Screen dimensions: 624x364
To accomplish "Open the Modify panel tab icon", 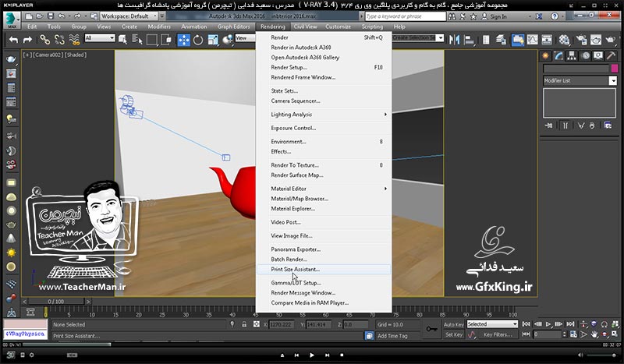I will (x=558, y=55).
